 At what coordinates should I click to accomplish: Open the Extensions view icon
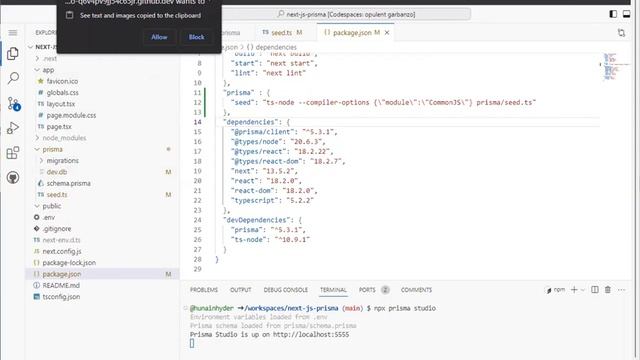pos(13,153)
